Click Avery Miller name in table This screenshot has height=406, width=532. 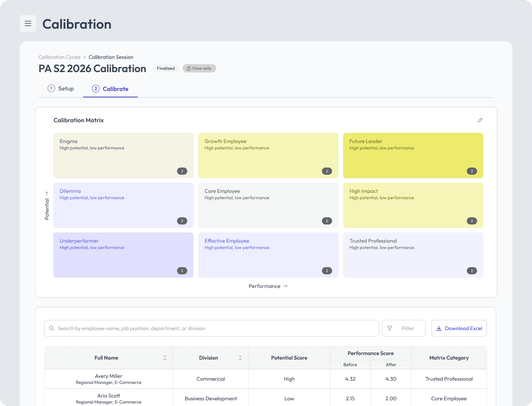coord(109,376)
